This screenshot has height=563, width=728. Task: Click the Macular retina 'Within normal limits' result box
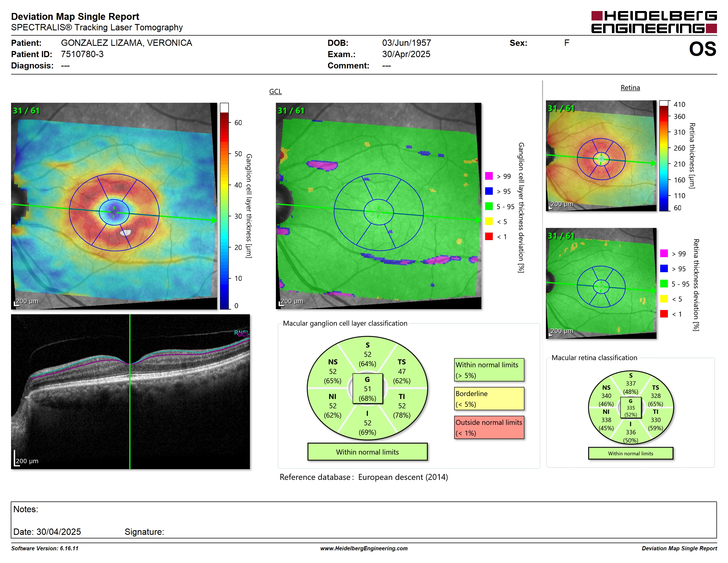click(630, 453)
